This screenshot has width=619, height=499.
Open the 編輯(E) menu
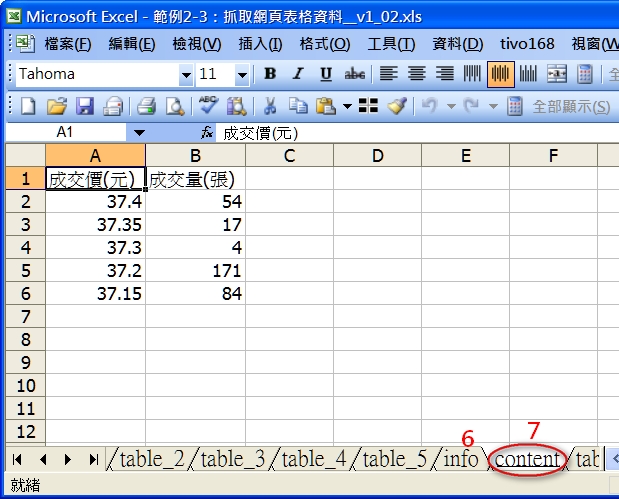(132, 44)
